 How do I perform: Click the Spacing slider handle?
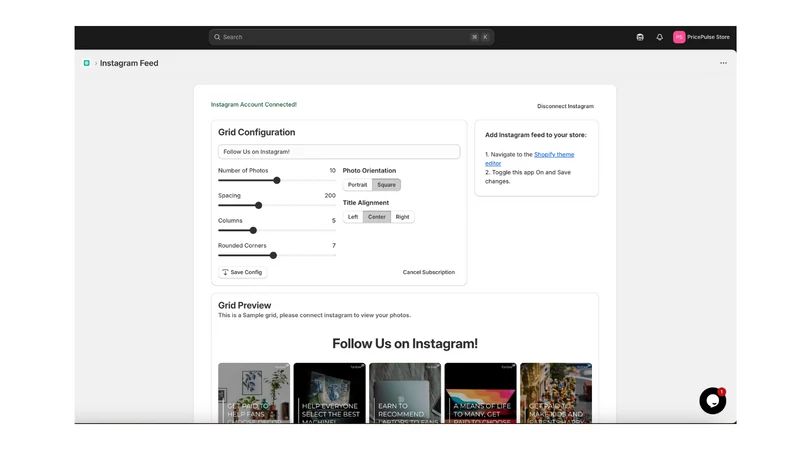(x=258, y=205)
